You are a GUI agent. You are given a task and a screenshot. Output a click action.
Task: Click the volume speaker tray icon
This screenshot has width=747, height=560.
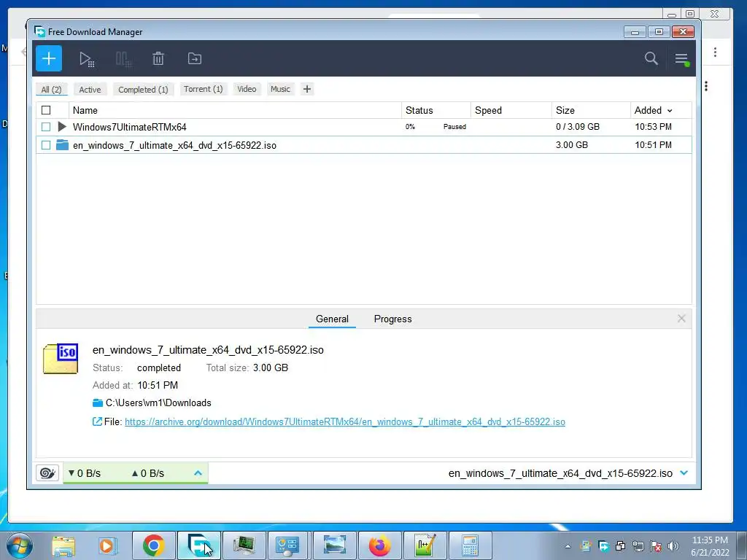pyautogui.click(x=673, y=546)
